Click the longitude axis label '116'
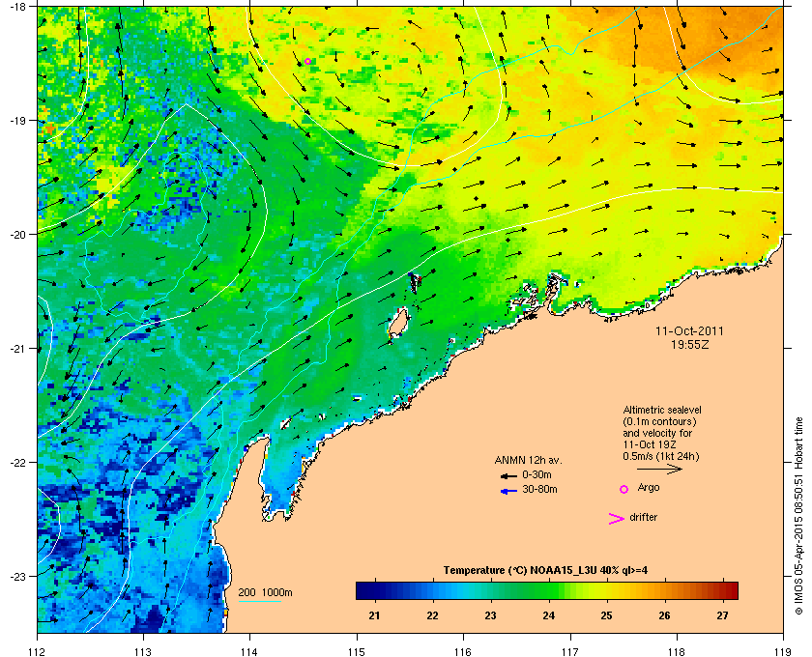 pyautogui.click(x=463, y=652)
